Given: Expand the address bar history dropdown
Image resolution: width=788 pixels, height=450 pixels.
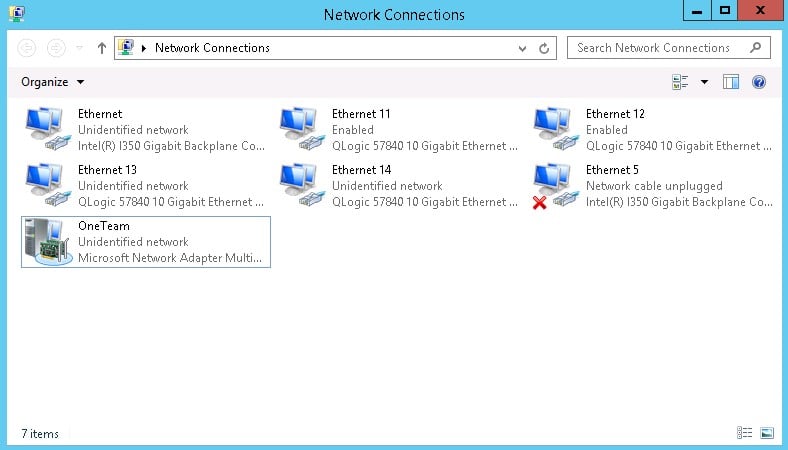Looking at the screenshot, I should 522,48.
